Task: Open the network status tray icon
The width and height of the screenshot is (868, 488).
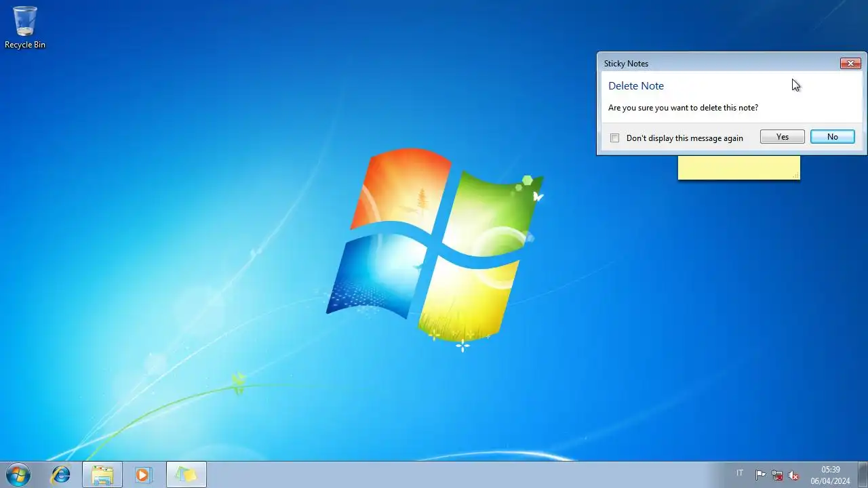Action: tap(777, 475)
